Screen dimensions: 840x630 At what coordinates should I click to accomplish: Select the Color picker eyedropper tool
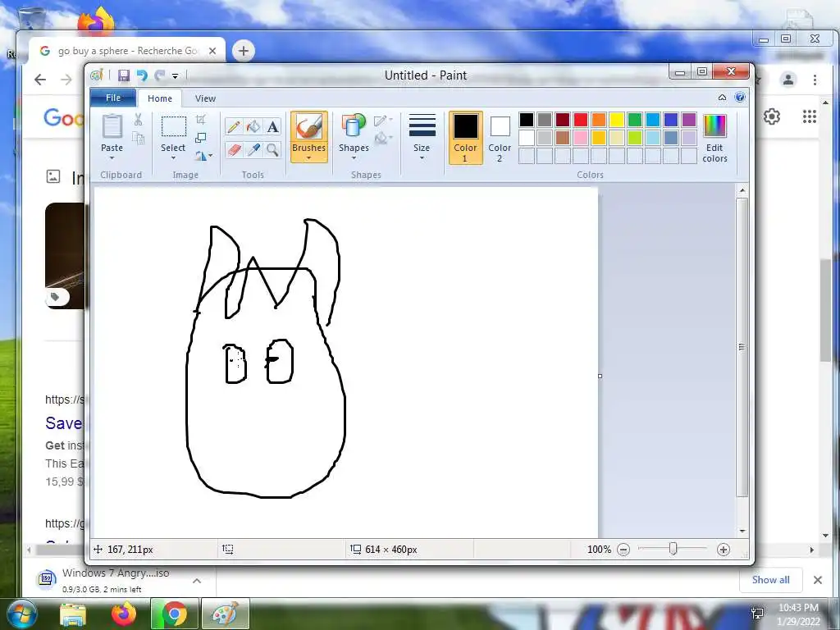pyautogui.click(x=253, y=149)
